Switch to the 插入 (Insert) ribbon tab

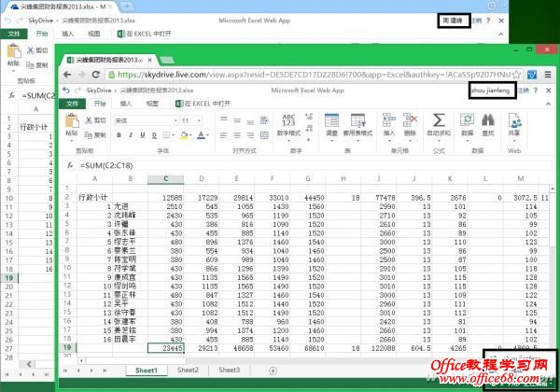125,105
